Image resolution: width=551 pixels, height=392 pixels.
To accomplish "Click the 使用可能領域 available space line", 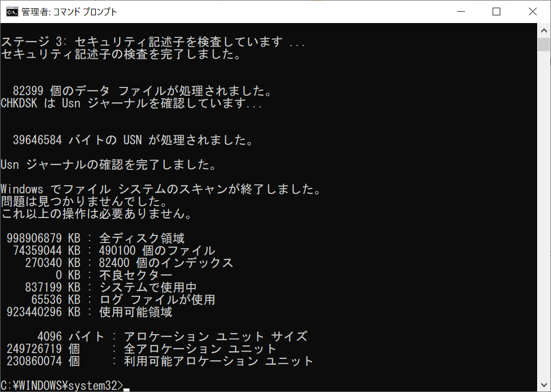I will click(89, 312).
